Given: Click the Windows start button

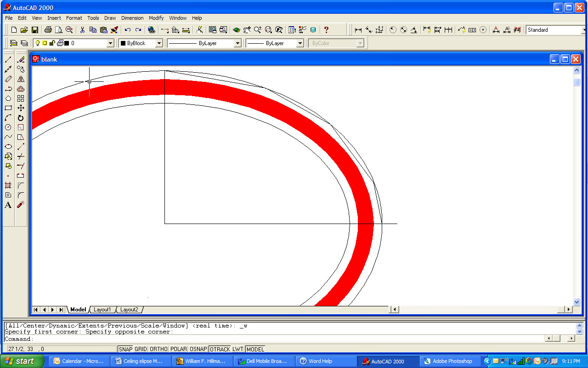Looking at the screenshot, I should [x=22, y=361].
